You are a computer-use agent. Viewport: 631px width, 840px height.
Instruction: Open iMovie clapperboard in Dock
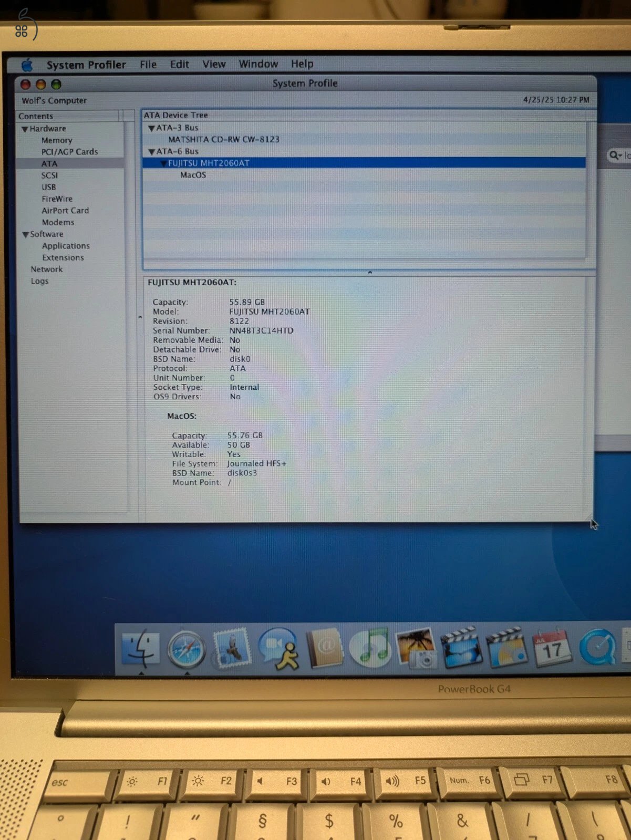461,647
